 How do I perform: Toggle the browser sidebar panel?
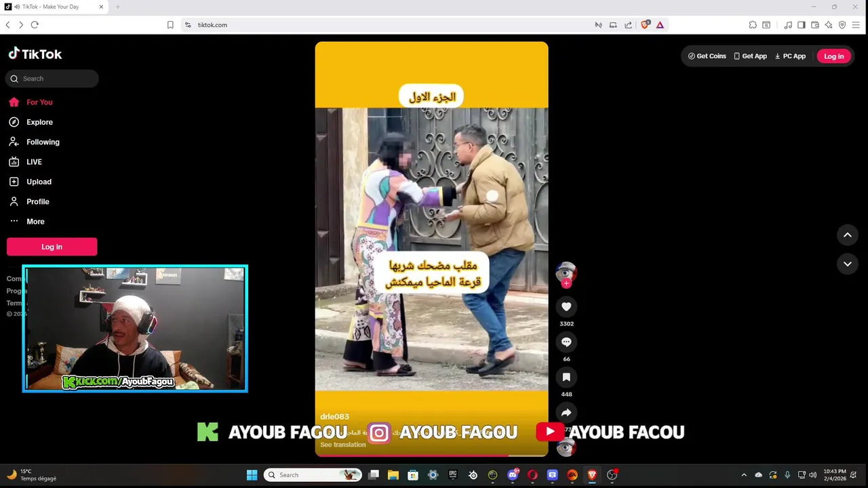(801, 25)
